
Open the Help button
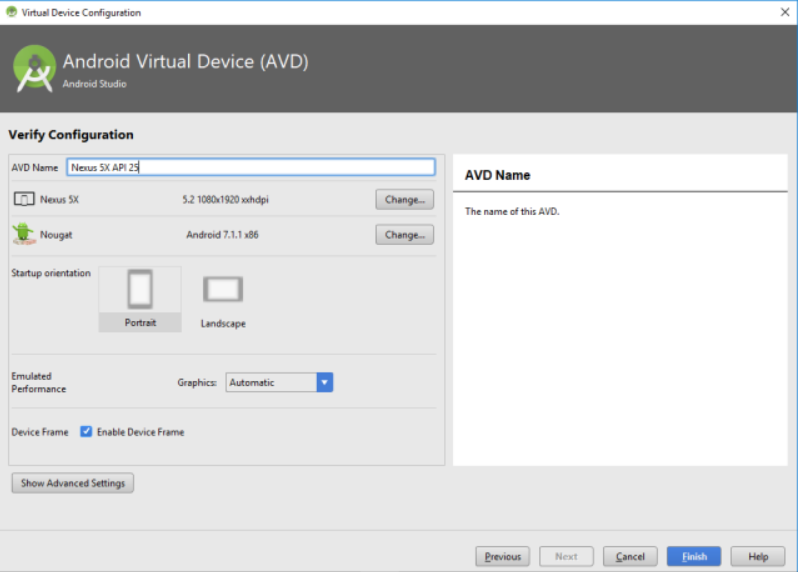[758, 556]
